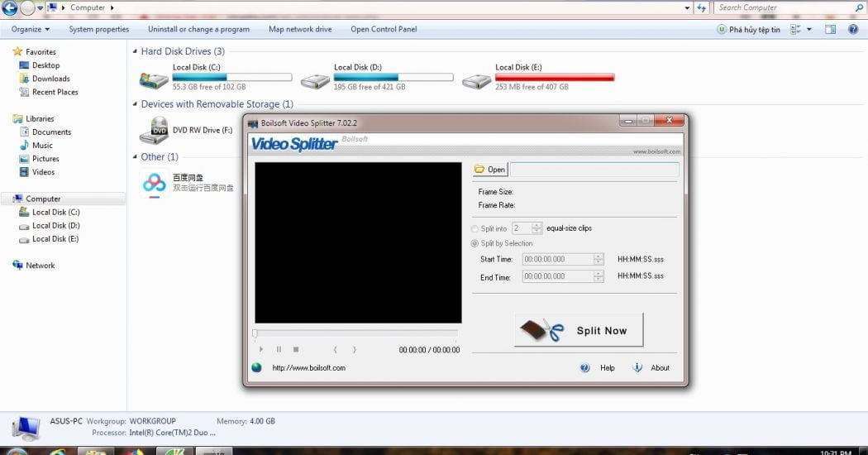Select the Local Disk (C:) drive icon
Viewport: 868px width, 455px height.
click(154, 79)
